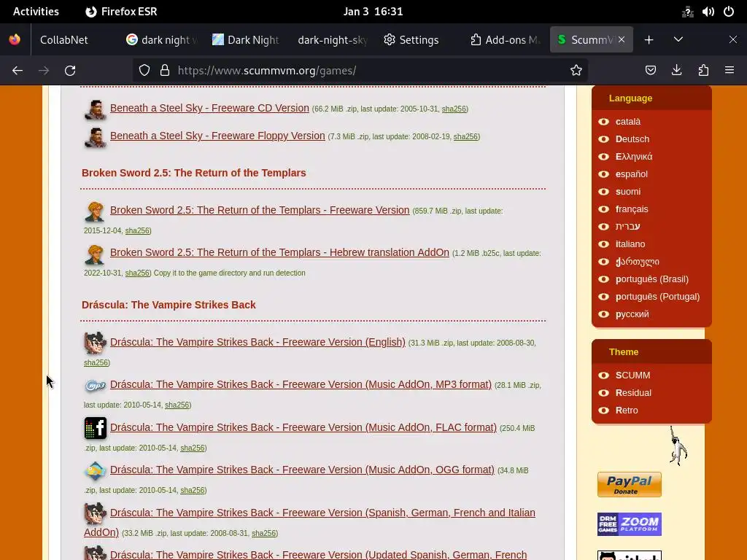The height and width of the screenshot is (560, 747).
Task: Download Drascula Freeware Version (English)
Action: click(x=258, y=342)
